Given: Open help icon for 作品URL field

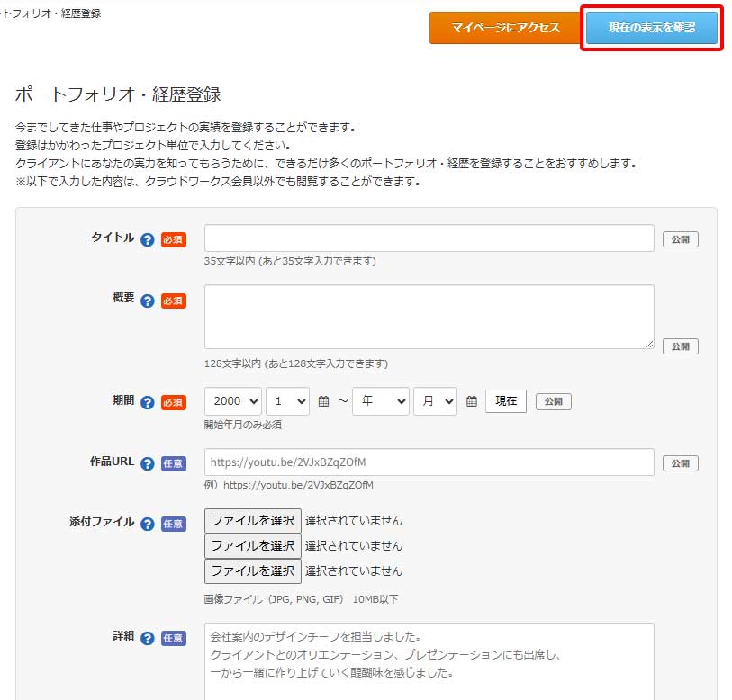Looking at the screenshot, I should click(148, 463).
